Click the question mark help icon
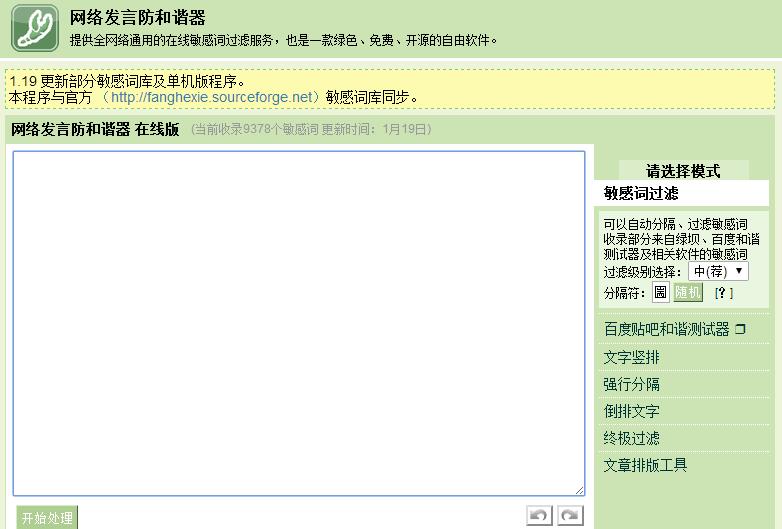The image size is (782, 529). pos(723,293)
